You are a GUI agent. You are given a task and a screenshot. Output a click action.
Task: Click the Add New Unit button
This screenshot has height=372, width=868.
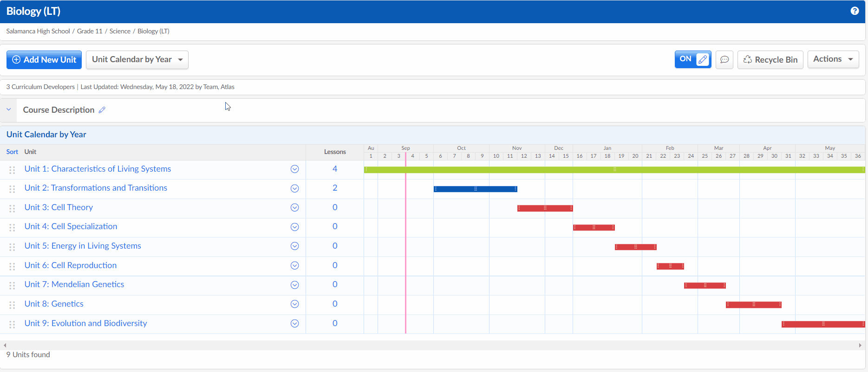coord(44,60)
